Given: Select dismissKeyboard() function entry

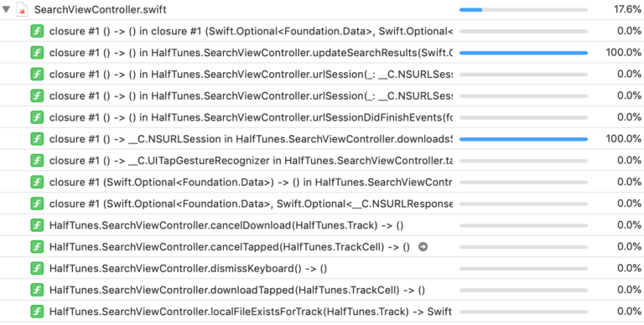Looking at the screenshot, I should pyautogui.click(x=322, y=268).
